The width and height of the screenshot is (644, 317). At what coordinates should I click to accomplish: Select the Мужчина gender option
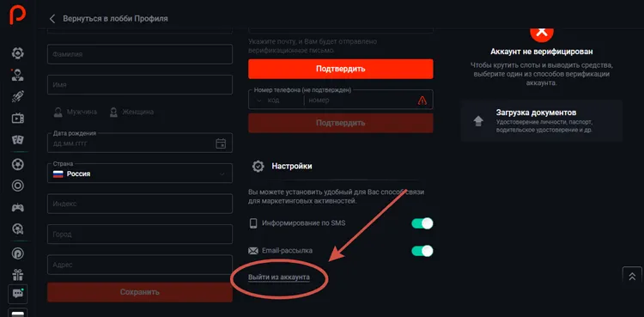click(x=76, y=112)
